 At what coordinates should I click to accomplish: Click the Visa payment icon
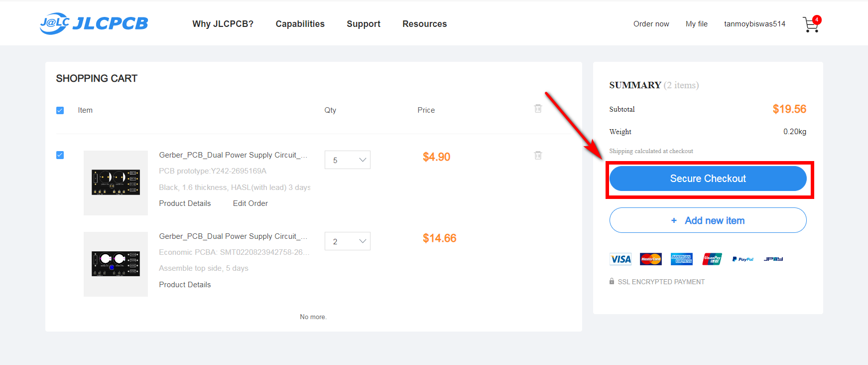[x=620, y=259]
